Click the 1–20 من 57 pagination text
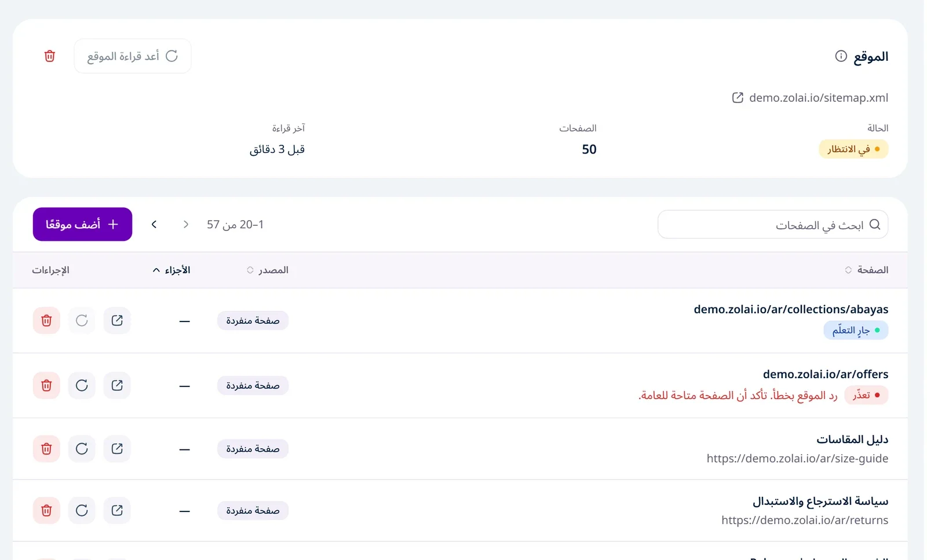Image resolution: width=927 pixels, height=560 pixels. point(235,224)
